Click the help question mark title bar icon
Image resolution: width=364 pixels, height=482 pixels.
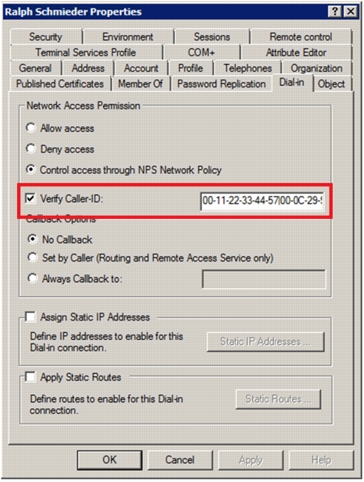(x=335, y=12)
